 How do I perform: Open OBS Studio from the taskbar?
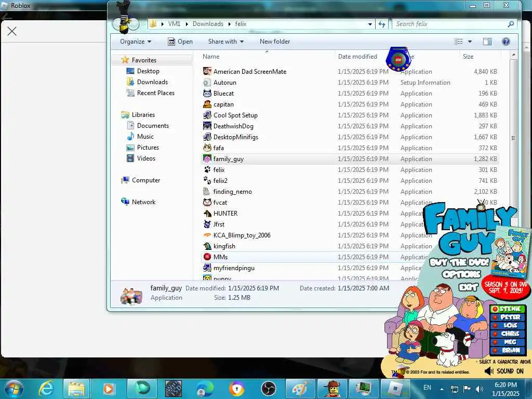(268, 389)
